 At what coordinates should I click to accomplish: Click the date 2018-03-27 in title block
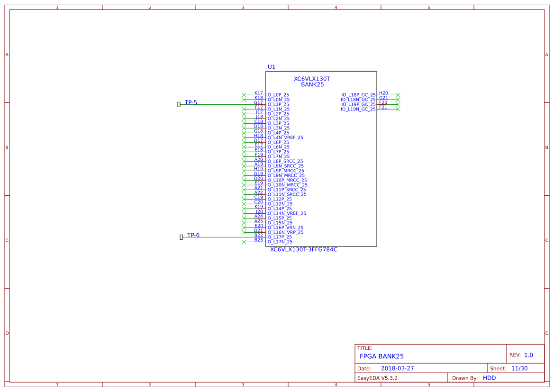pyautogui.click(x=397, y=368)
